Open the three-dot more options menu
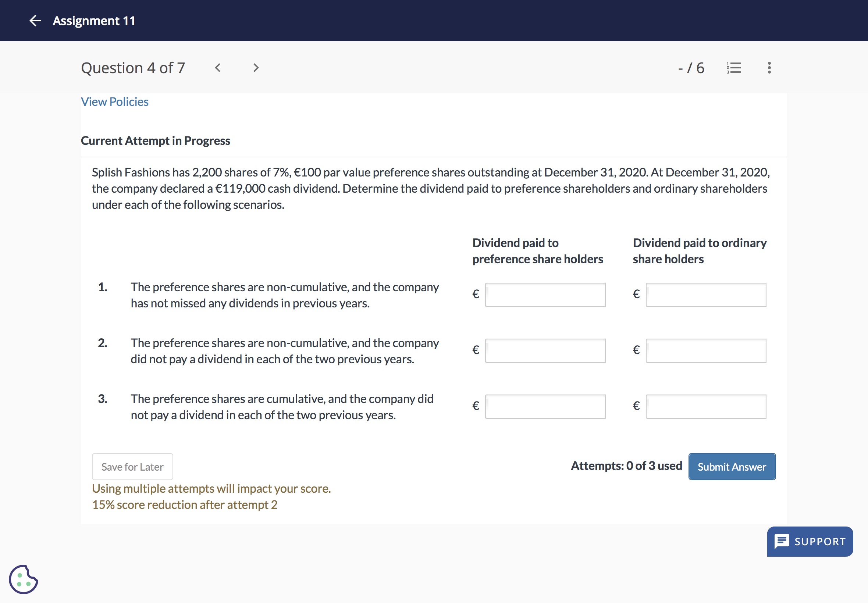 pyautogui.click(x=769, y=68)
